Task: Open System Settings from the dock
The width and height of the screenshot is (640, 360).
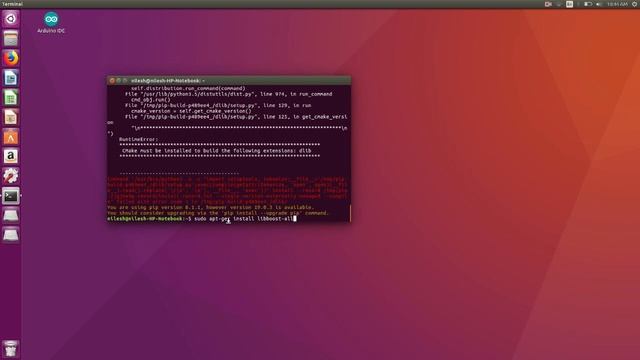Action: 11,176
